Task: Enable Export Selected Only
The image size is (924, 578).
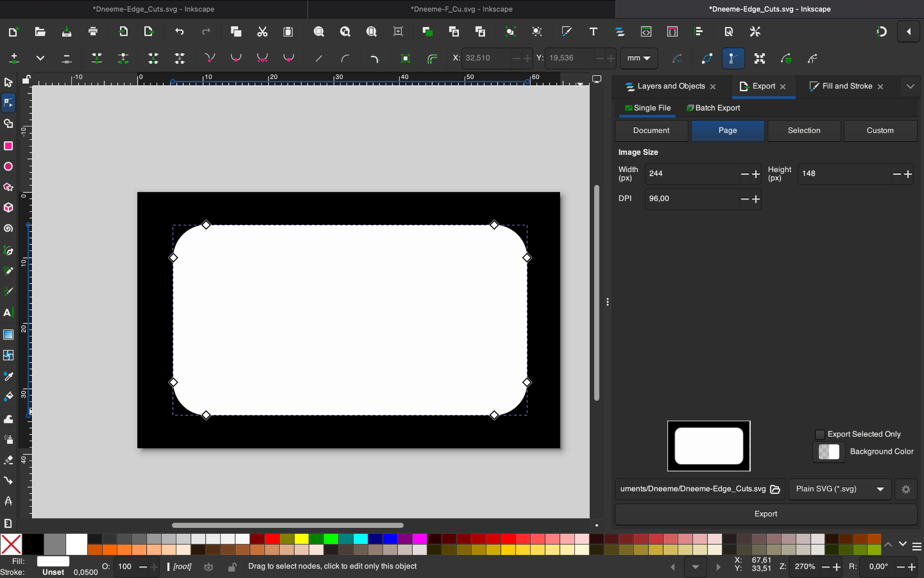Action: tap(819, 434)
